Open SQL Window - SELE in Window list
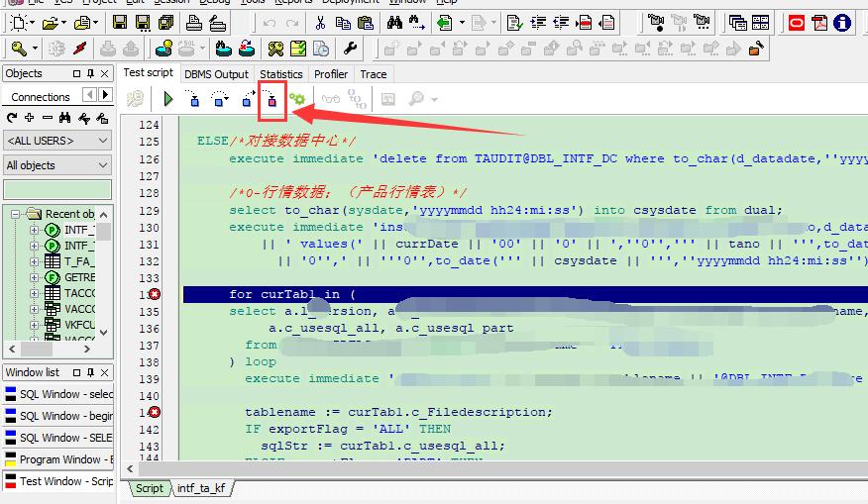 [58, 438]
